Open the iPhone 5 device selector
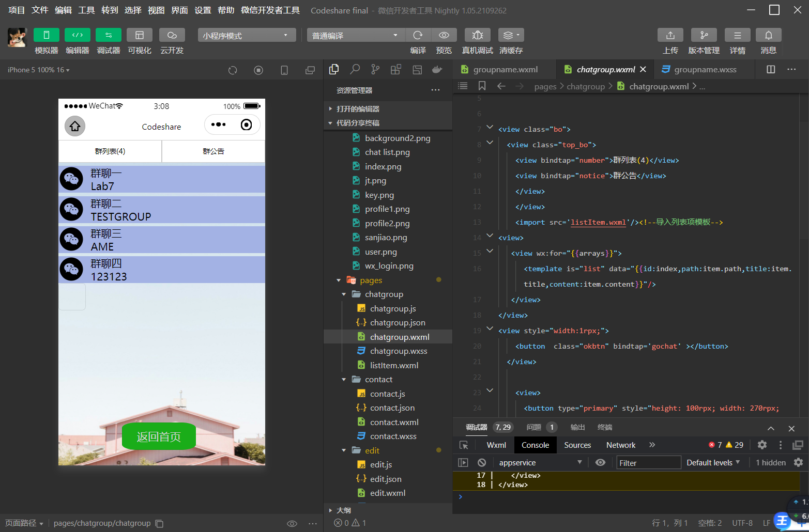Image resolution: width=809 pixels, height=532 pixels. coord(38,70)
